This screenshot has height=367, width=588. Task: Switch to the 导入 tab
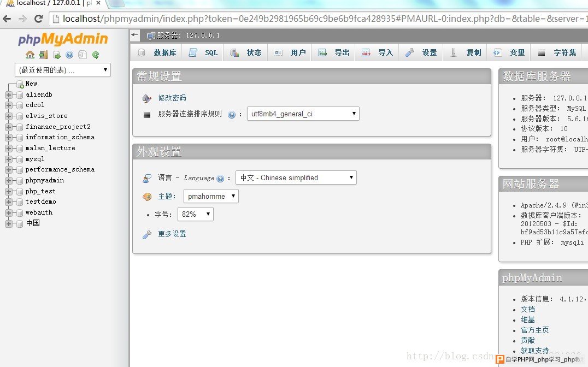coord(377,52)
